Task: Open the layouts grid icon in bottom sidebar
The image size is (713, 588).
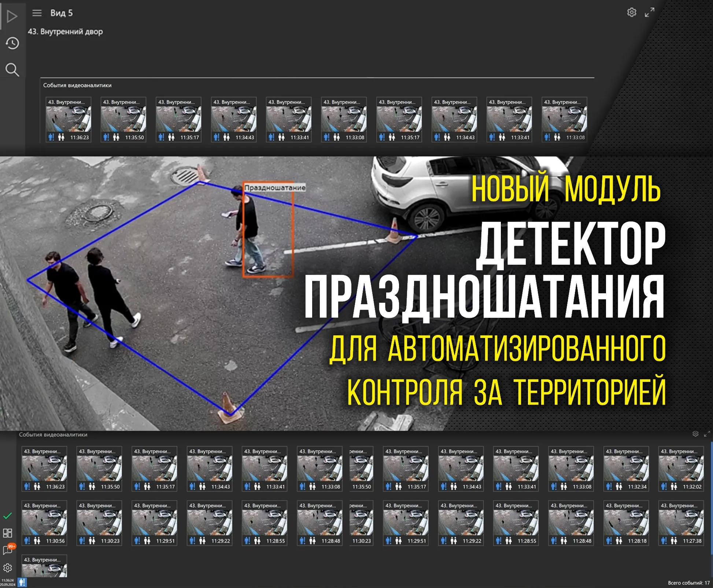Action: pyautogui.click(x=8, y=533)
